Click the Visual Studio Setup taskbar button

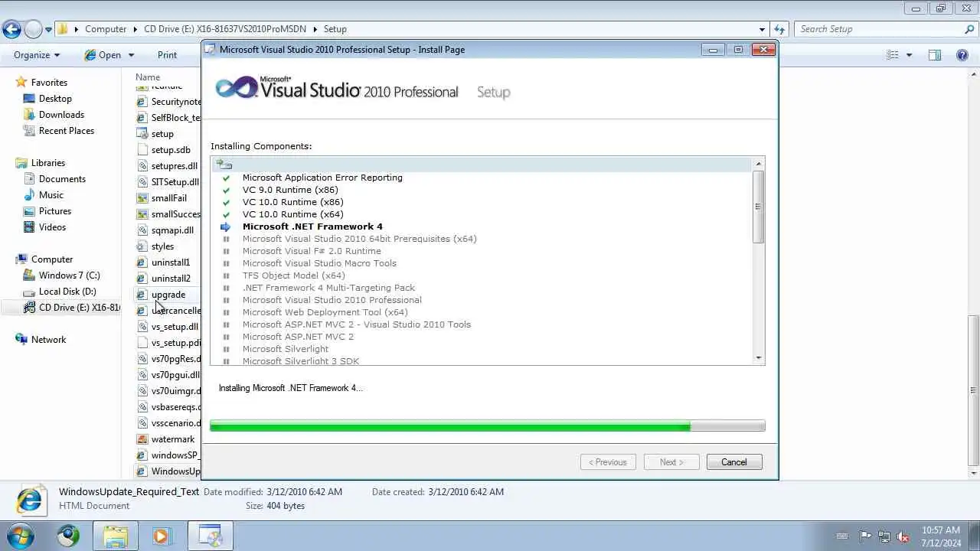point(210,536)
